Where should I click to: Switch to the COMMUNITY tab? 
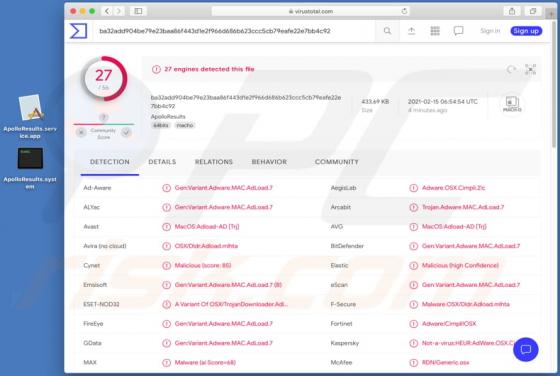[x=336, y=162]
